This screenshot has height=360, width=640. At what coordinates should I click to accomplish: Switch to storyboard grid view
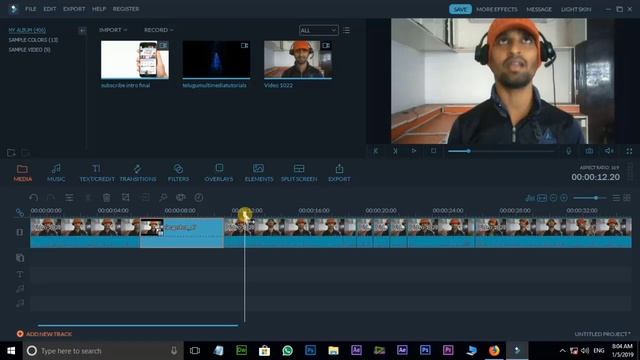[627, 198]
